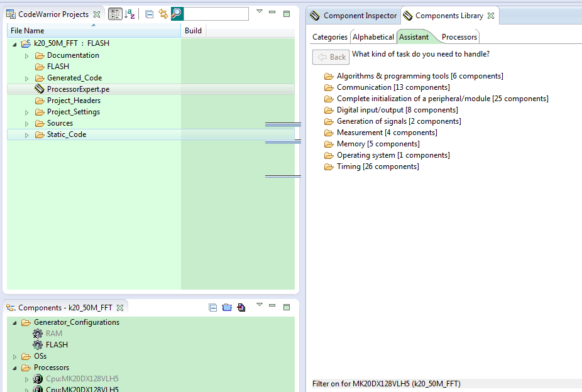582x392 pixels.
Task: Select the Project_Headers folder
Action: coord(74,101)
